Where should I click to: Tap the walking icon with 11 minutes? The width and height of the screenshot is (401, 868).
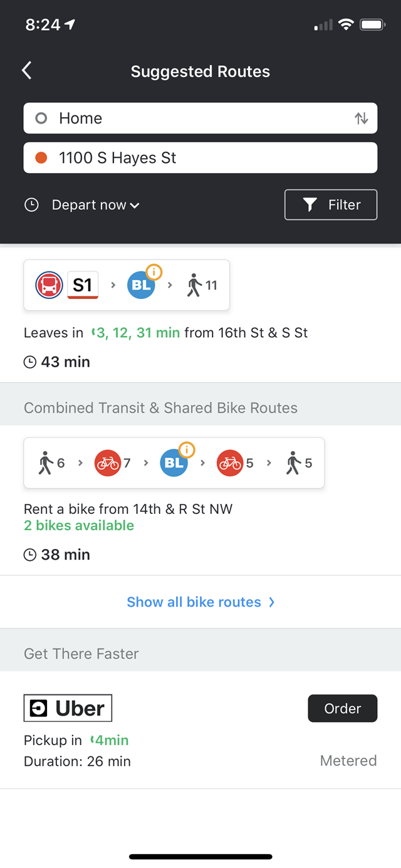click(x=202, y=285)
